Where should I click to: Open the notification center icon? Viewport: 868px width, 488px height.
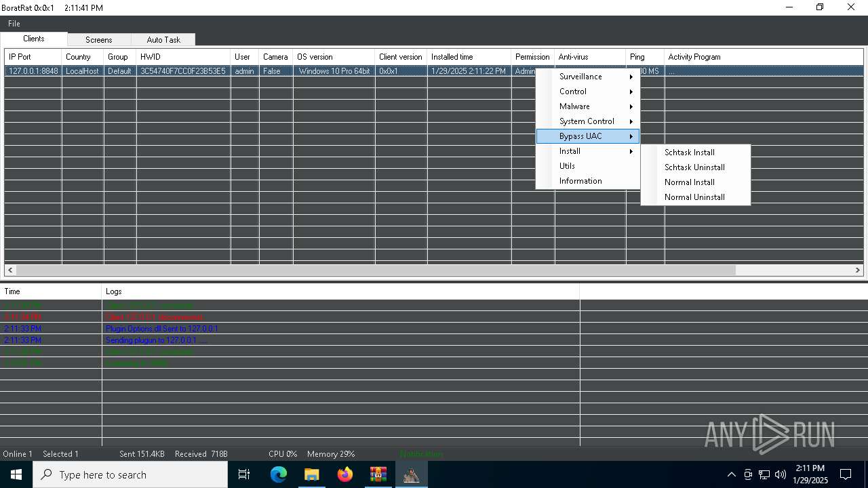[x=846, y=474]
